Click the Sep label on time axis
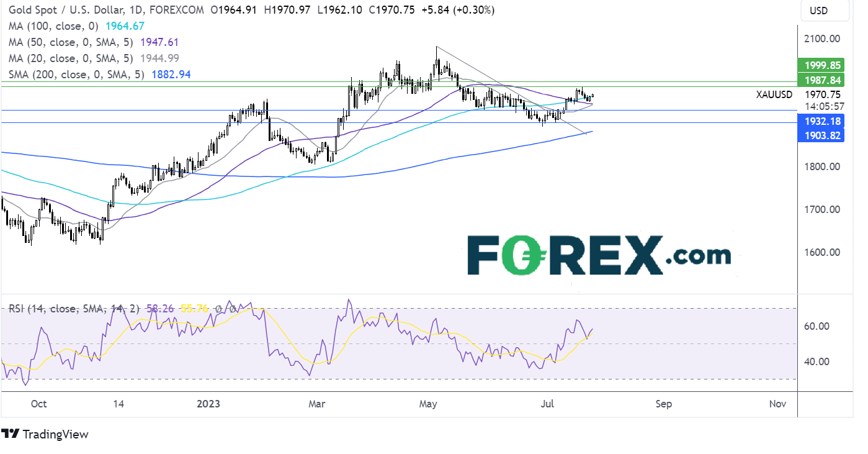Viewport: 868px width, 454px height. (x=663, y=404)
